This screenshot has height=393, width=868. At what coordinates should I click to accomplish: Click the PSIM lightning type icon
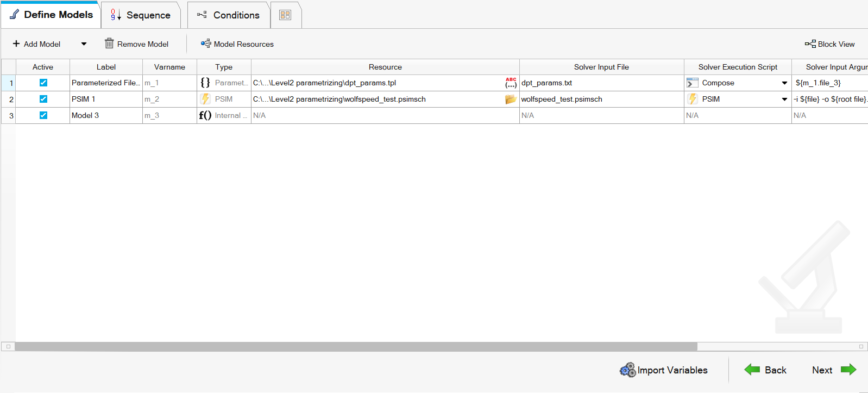tap(205, 99)
